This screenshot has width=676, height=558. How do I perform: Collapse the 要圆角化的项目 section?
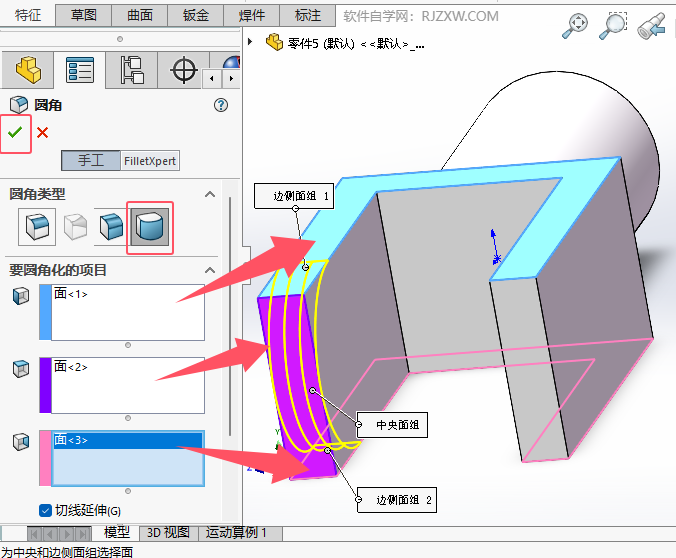tap(210, 270)
